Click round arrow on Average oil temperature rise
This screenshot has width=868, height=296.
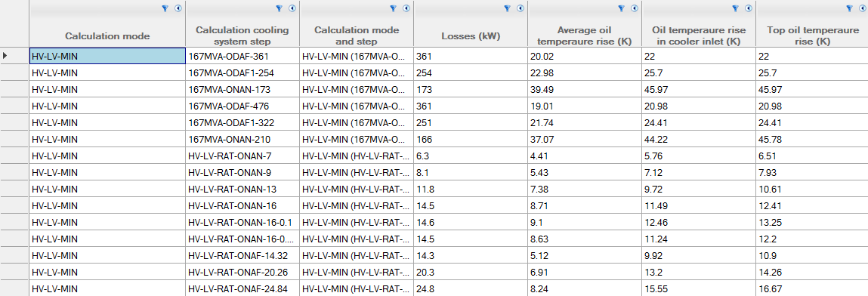(x=635, y=8)
